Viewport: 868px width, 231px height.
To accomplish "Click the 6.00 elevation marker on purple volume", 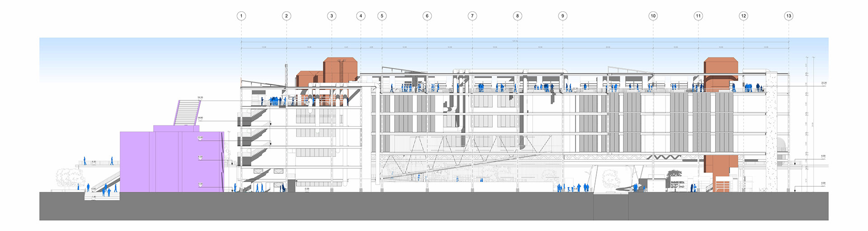I will (x=200, y=157).
